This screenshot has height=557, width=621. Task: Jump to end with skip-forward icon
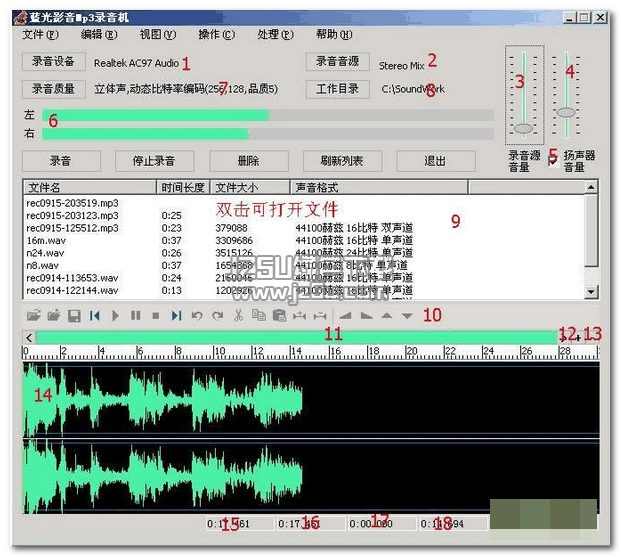pos(177,316)
